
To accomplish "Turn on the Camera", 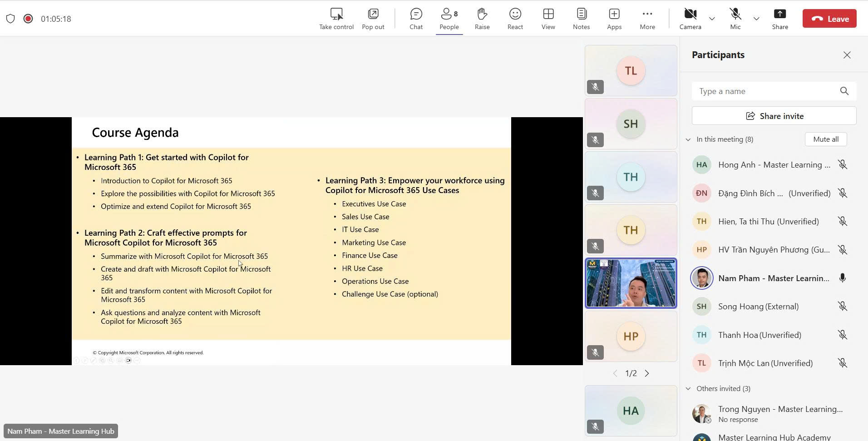I will [x=690, y=19].
